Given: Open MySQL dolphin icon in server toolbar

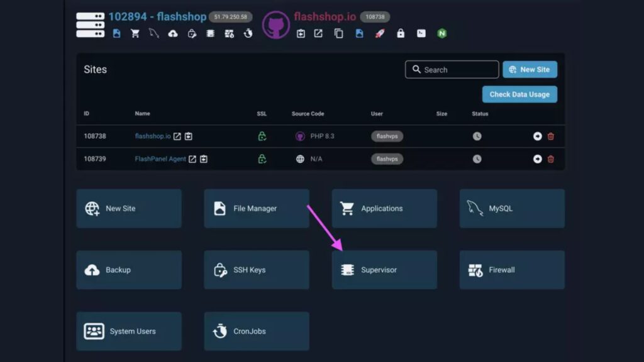Looking at the screenshot, I should pyautogui.click(x=154, y=33).
